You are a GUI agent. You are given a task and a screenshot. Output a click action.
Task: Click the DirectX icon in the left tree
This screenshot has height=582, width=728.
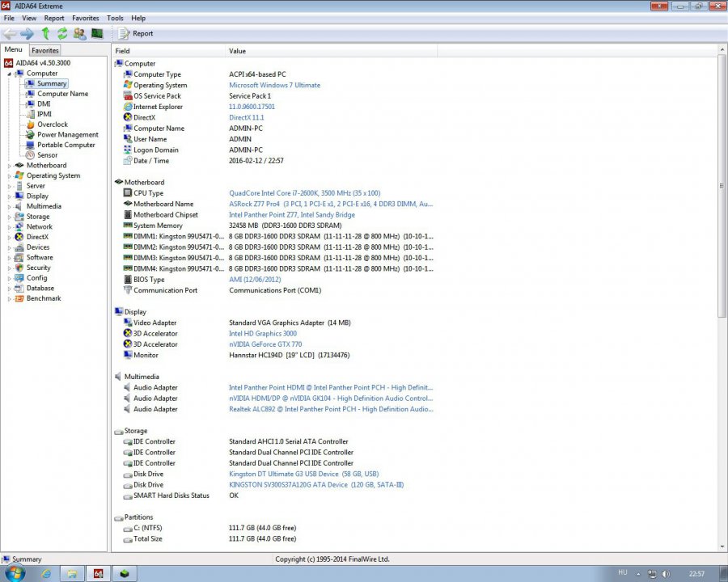click(19, 237)
